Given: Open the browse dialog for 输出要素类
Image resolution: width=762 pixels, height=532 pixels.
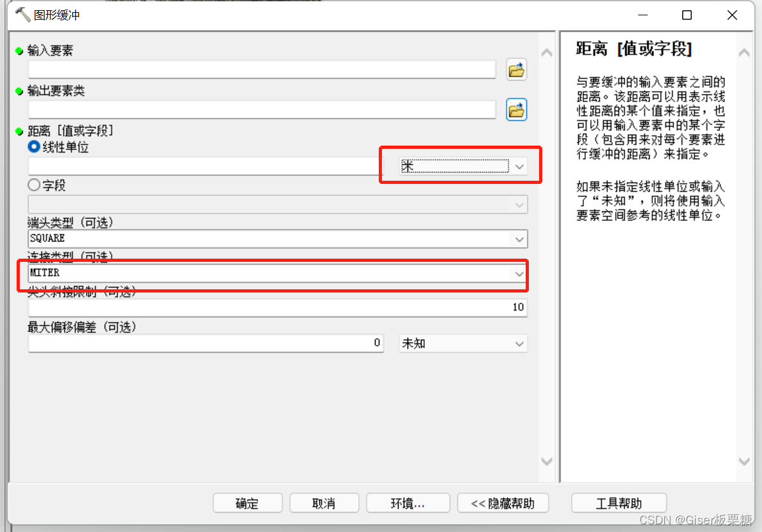Looking at the screenshot, I should tap(516, 109).
